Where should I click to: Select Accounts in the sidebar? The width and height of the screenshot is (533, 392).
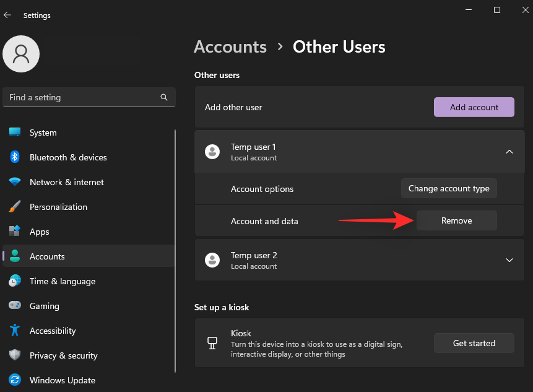pyautogui.click(x=89, y=256)
